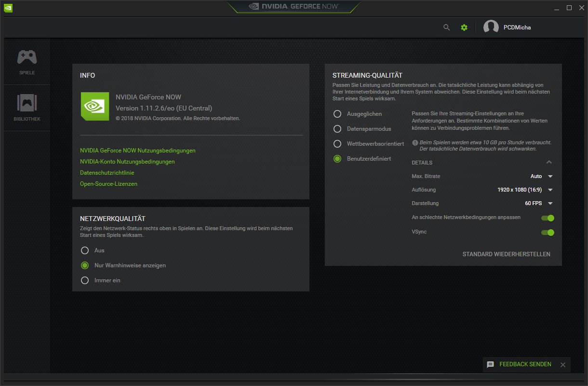Click the NVIDIA GeForce NOW title logo
The width and height of the screenshot is (588, 386).
(294, 7)
